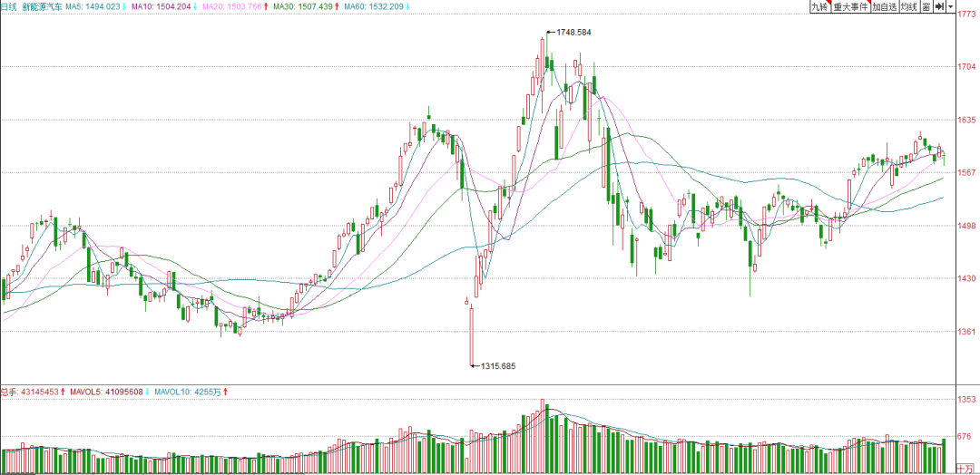The width and height of the screenshot is (980, 475).
Task: Click the 1361 price axis label
Action: 967,332
